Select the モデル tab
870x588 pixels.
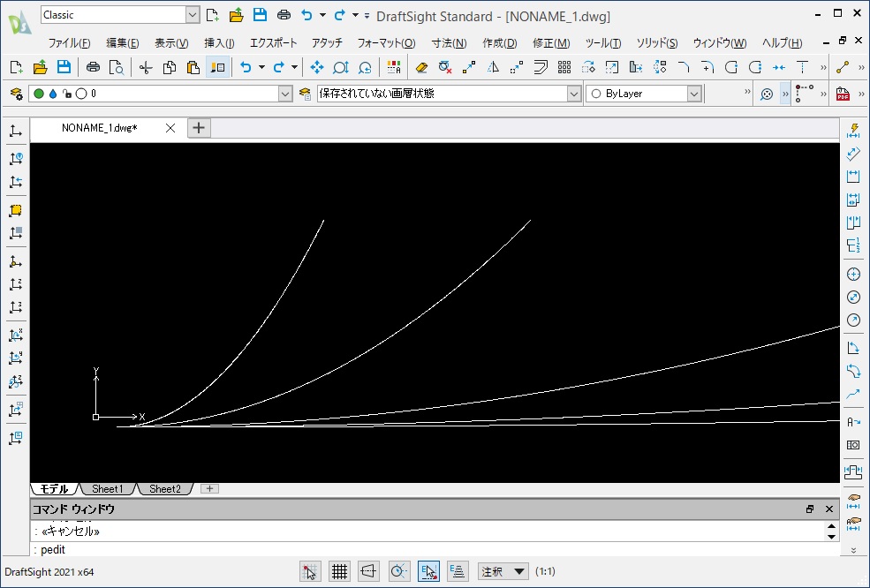[55, 489]
